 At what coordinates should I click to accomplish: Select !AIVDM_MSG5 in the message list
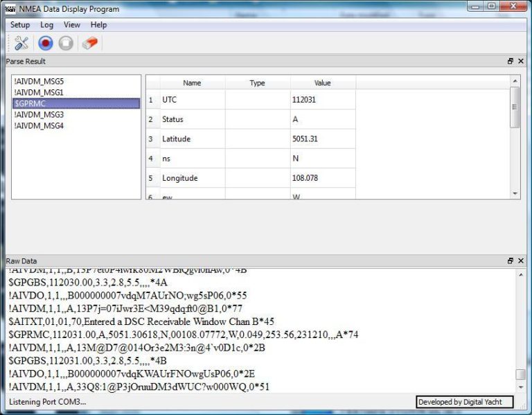(x=39, y=81)
